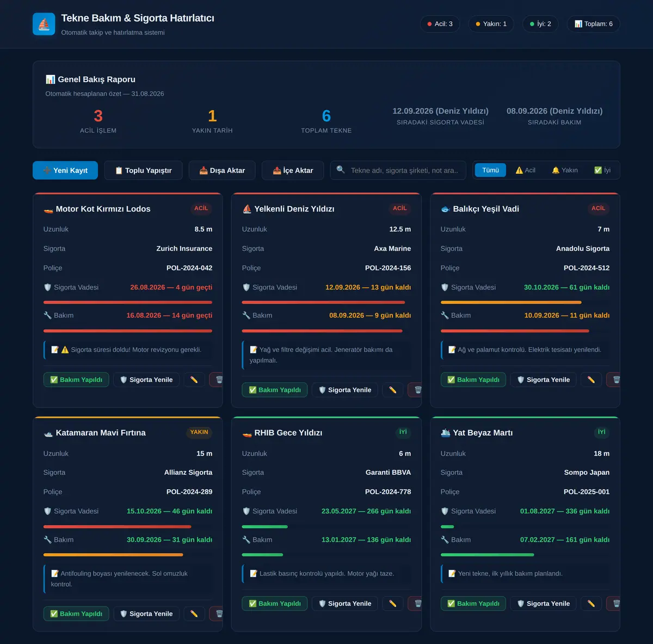Image resolution: width=653 pixels, height=644 pixels.
Task: Mark Balıkçı Yeşil Vadi Bakım Yapıldı
Action: (x=473, y=380)
